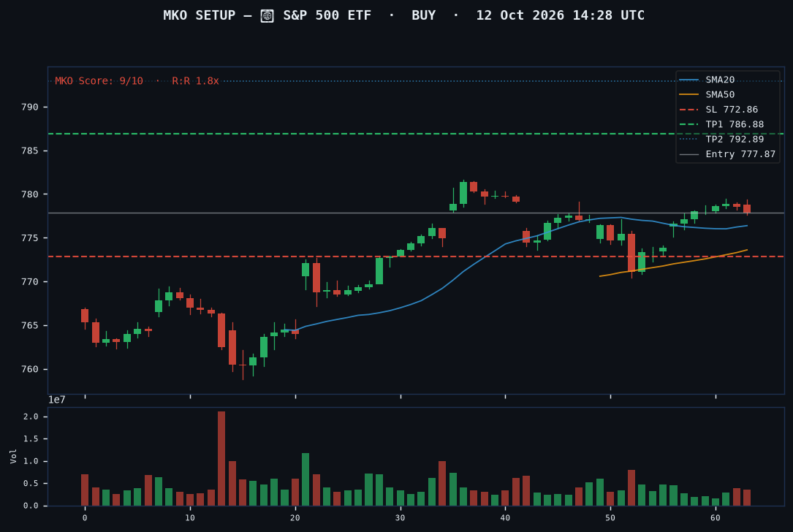Screen dimensions: 793x532
Task: Click the 2.0 volume axis label
Action: pyautogui.click(x=31, y=417)
